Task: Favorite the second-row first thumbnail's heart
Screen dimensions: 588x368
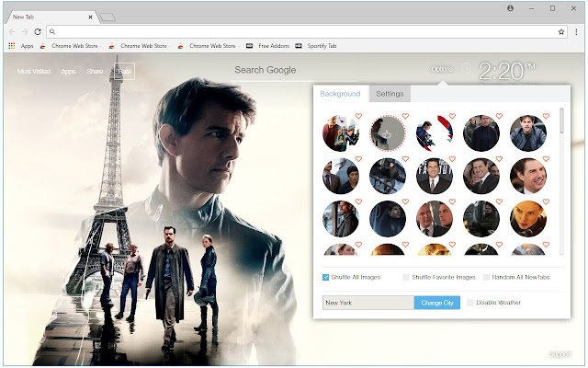Action: tap(359, 159)
